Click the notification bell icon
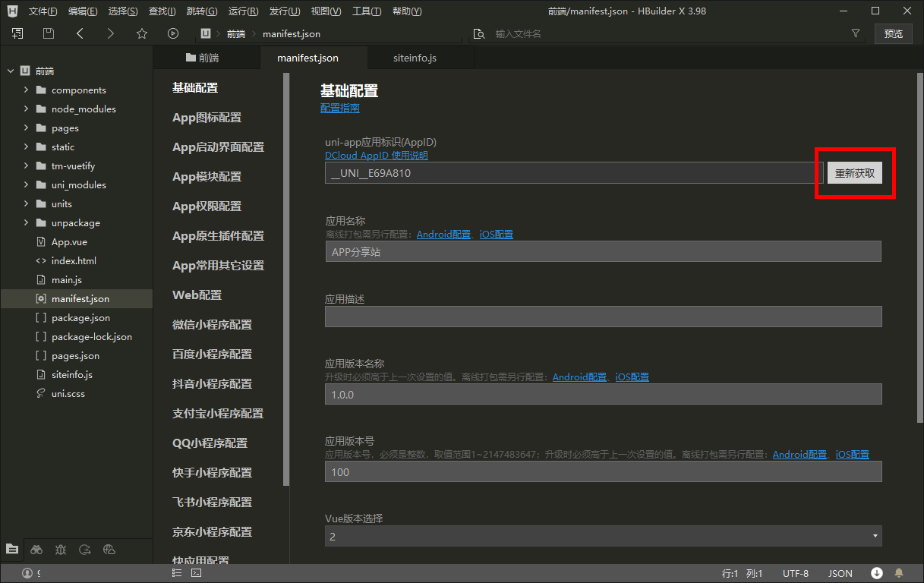The width and height of the screenshot is (924, 583). coord(899,573)
